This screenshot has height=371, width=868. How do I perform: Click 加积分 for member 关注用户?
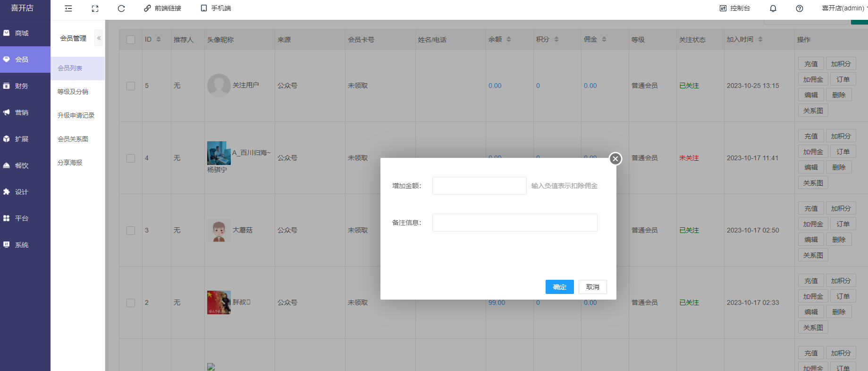841,64
